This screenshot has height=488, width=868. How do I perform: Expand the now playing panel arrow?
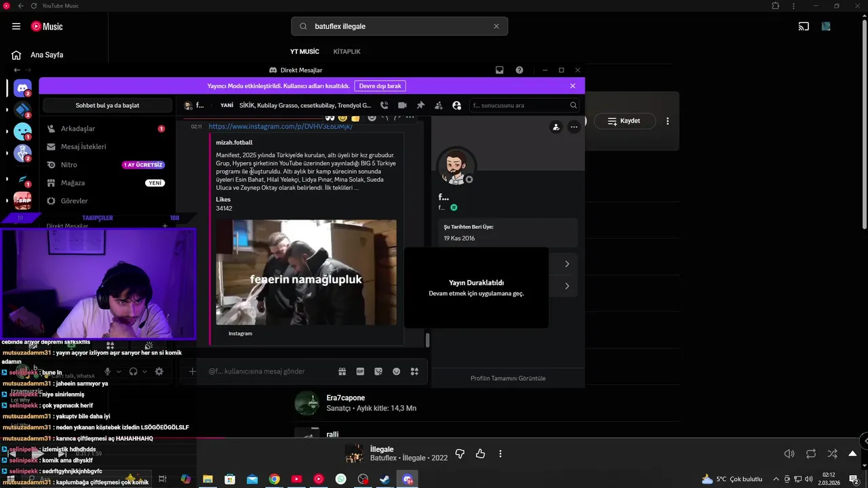click(852, 453)
